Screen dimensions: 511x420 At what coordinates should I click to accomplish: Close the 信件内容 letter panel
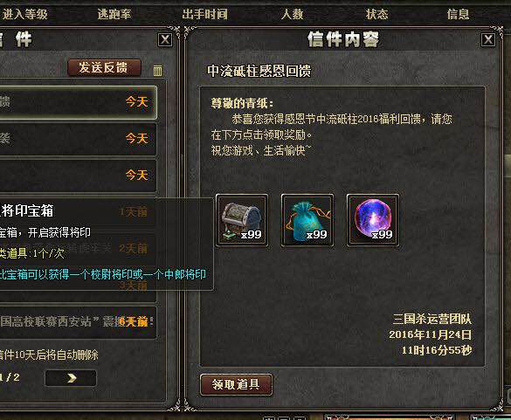pyautogui.click(x=488, y=40)
